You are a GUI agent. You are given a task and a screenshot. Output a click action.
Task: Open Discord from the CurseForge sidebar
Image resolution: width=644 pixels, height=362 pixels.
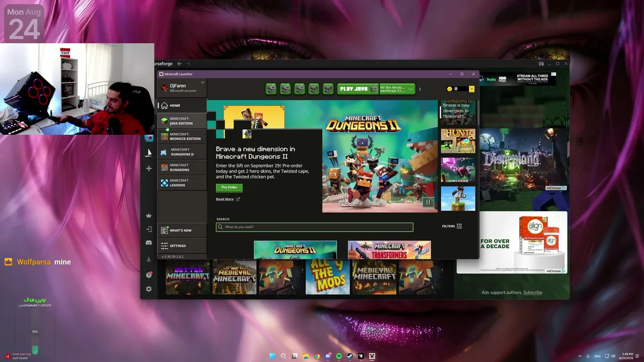click(148, 243)
